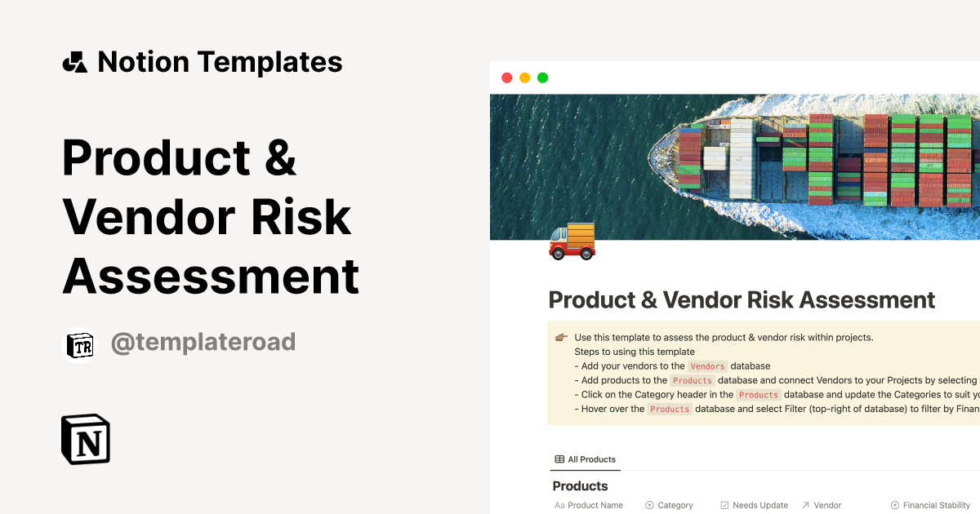Click the Vendors inline database mention
The width and height of the screenshot is (980, 514).
tap(707, 366)
